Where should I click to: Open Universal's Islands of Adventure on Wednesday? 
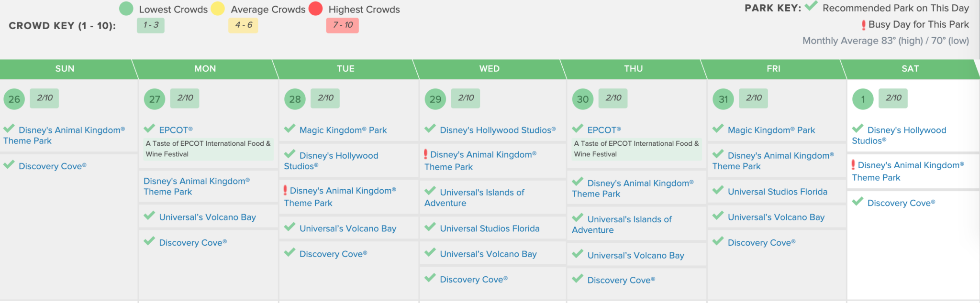pyautogui.click(x=481, y=193)
